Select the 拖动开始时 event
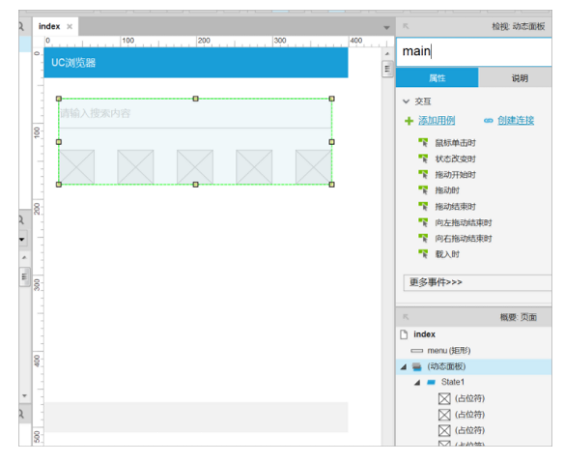Image resolution: width=565 pixels, height=463 pixels. pos(455,175)
